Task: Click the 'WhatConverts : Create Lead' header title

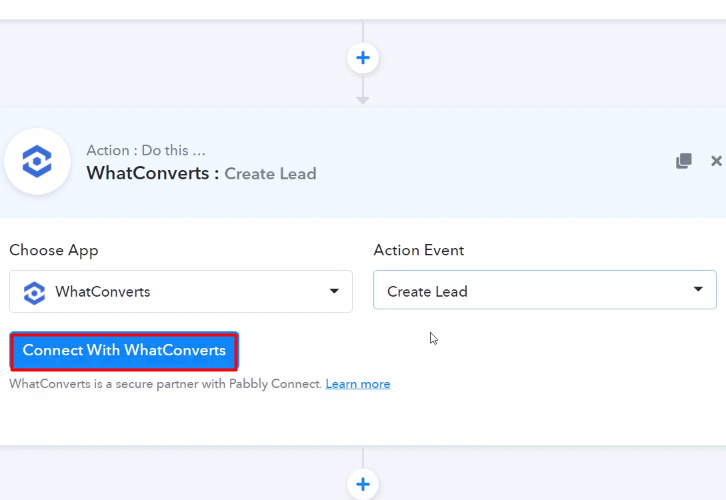Action: tap(201, 174)
